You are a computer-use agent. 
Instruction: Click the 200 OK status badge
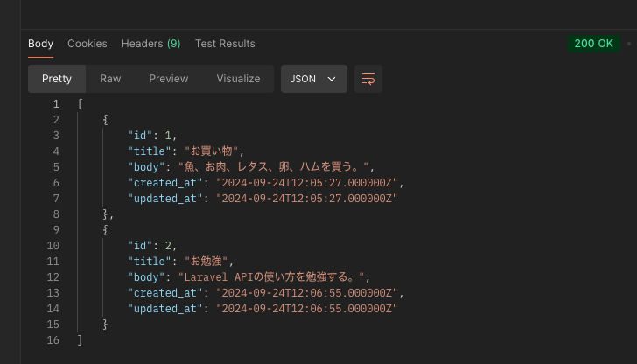tap(594, 44)
